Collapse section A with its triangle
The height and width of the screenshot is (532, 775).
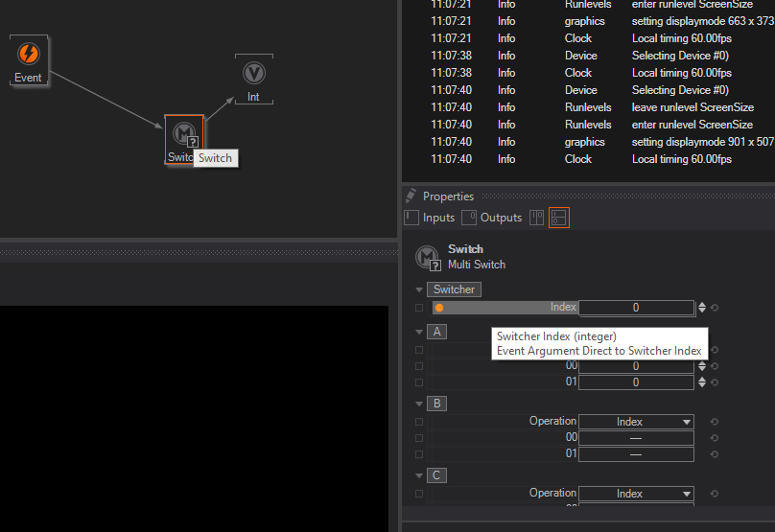click(419, 332)
